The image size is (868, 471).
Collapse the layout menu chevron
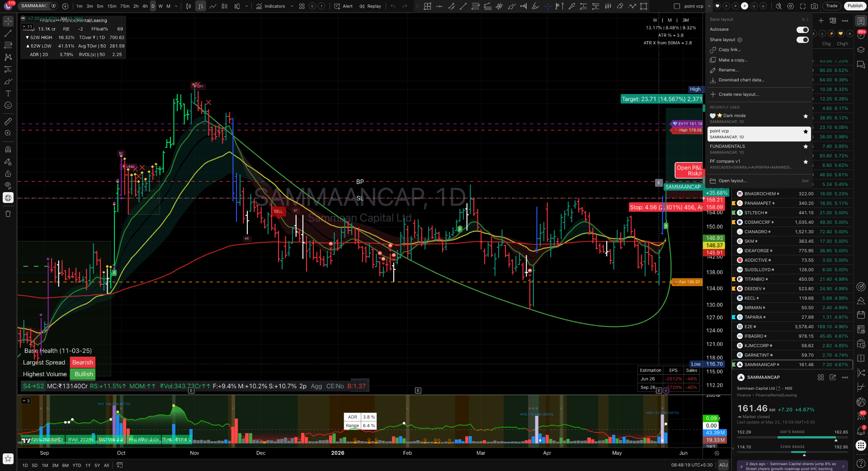[x=709, y=6]
